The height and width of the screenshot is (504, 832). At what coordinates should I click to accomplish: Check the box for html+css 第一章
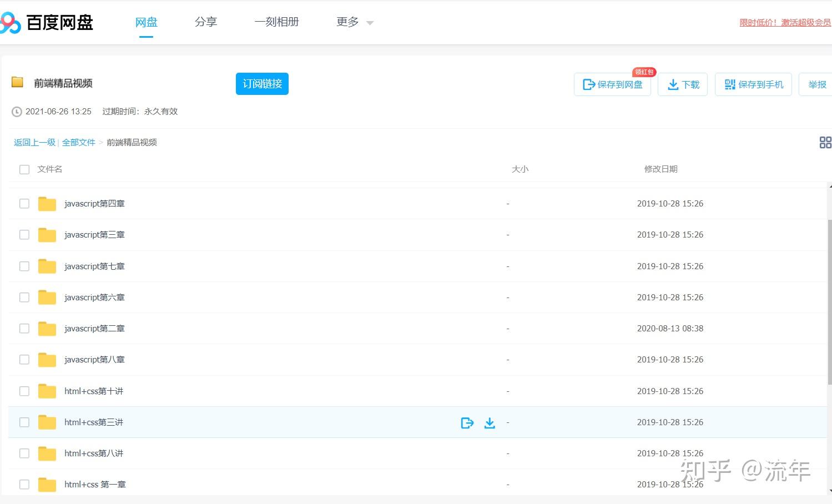[x=24, y=485]
